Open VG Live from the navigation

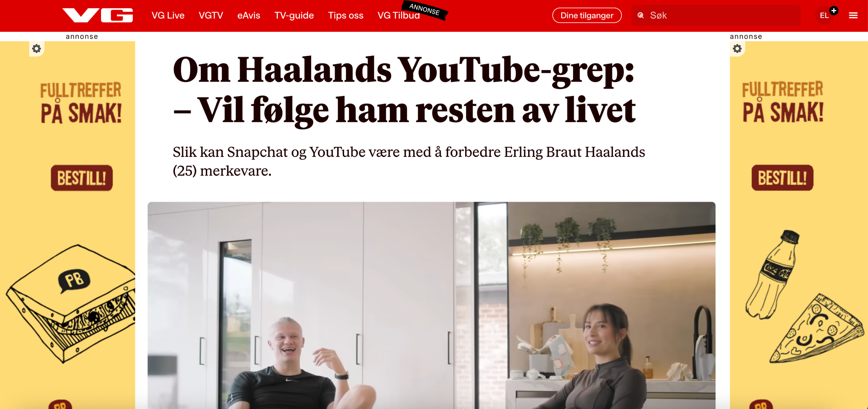168,15
